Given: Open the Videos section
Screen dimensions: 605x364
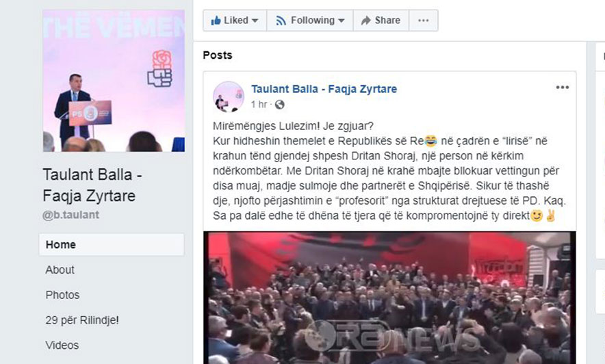Looking at the screenshot, I should pos(62,345).
